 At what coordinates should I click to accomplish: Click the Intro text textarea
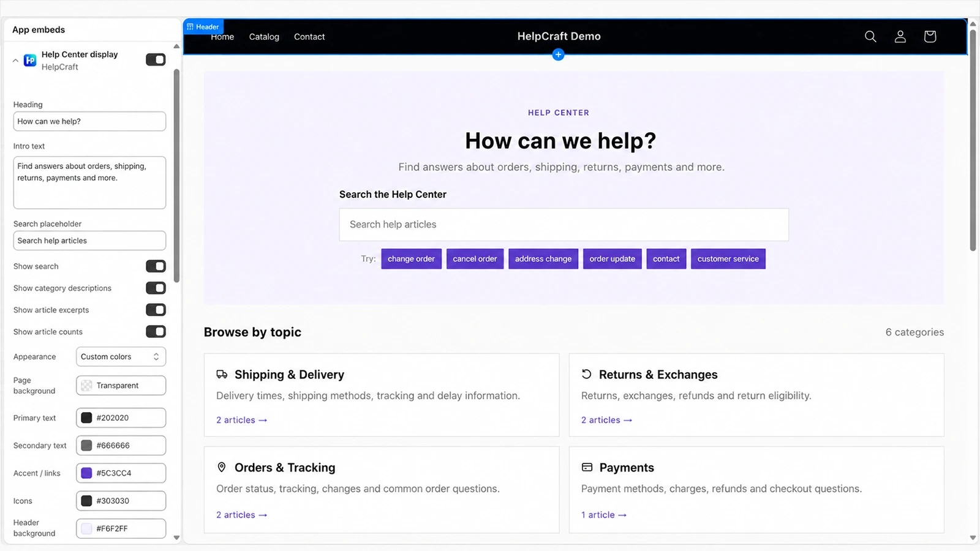pos(89,182)
